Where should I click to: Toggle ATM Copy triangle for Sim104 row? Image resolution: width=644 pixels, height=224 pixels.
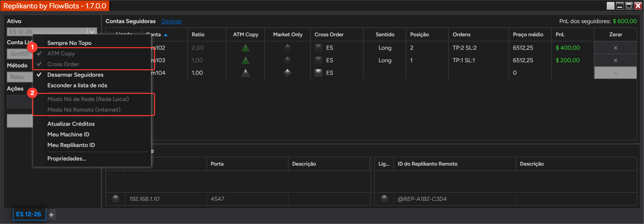click(245, 73)
